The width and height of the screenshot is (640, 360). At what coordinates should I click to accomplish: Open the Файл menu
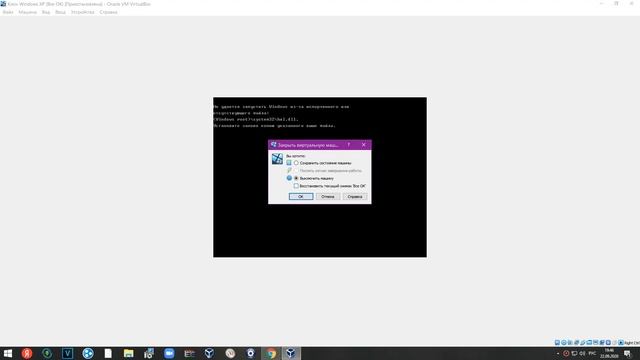8,12
